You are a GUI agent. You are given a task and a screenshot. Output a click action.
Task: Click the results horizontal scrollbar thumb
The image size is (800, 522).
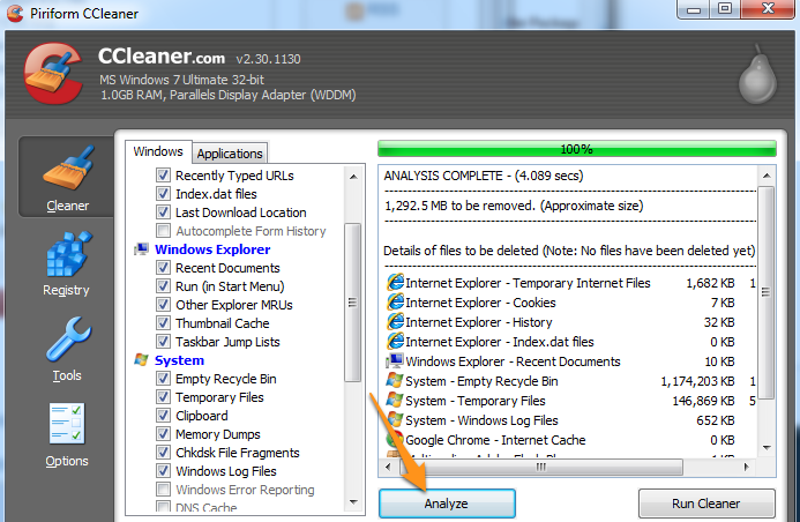pos(542,466)
